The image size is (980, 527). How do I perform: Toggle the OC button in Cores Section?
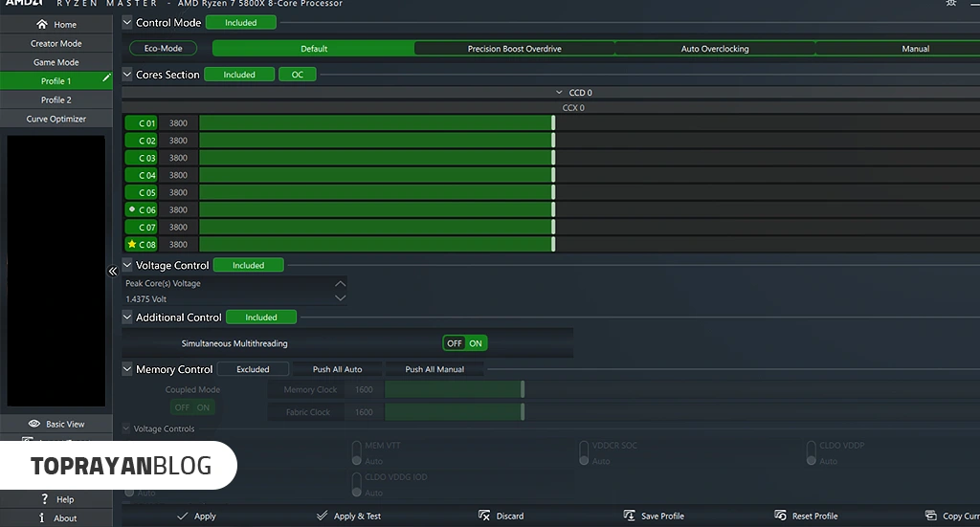pos(298,75)
